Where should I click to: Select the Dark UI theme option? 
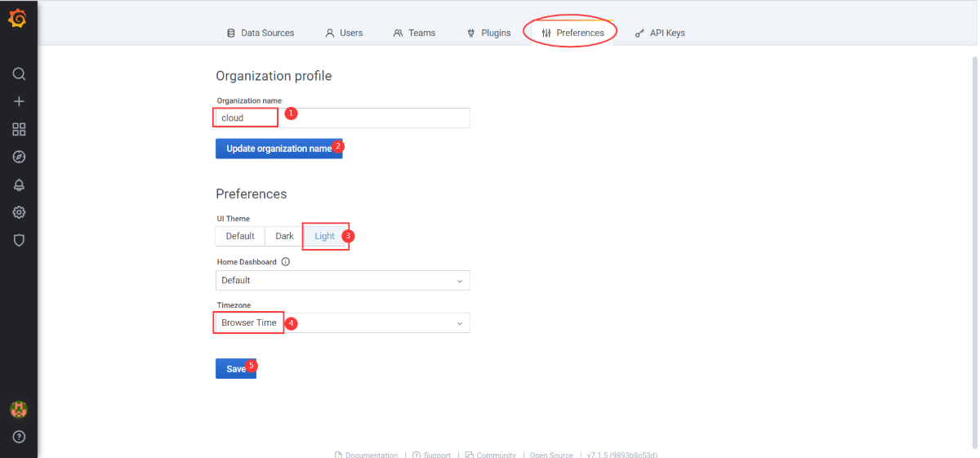coord(284,236)
